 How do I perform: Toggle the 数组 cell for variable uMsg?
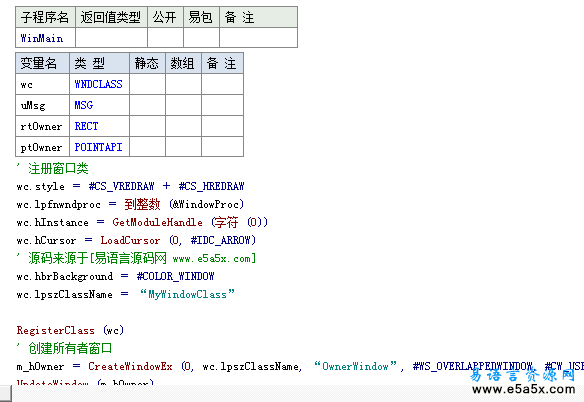183,105
